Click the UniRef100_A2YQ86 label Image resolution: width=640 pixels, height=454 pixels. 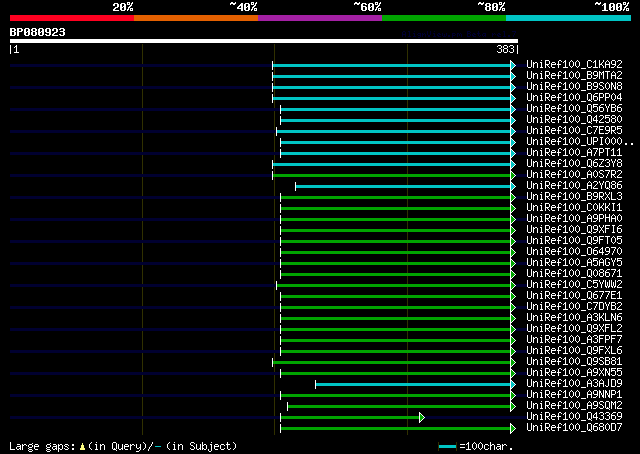pos(574,186)
